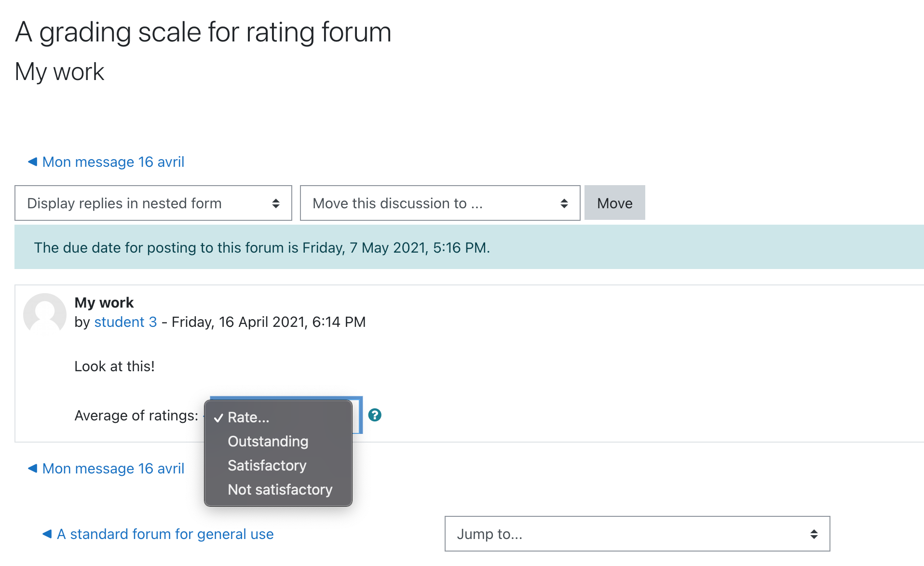
Task: Choose Outstanding from the rating menu
Action: pos(278,441)
